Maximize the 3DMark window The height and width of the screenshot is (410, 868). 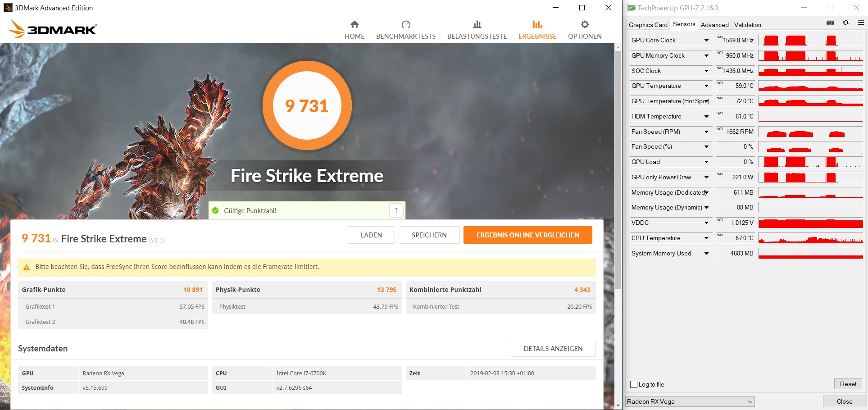582,8
